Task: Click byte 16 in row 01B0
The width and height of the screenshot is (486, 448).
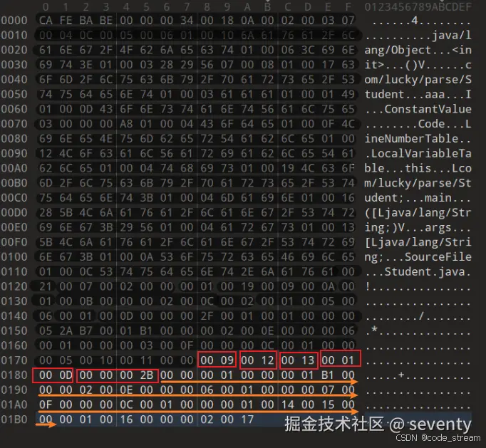Action: point(126,420)
